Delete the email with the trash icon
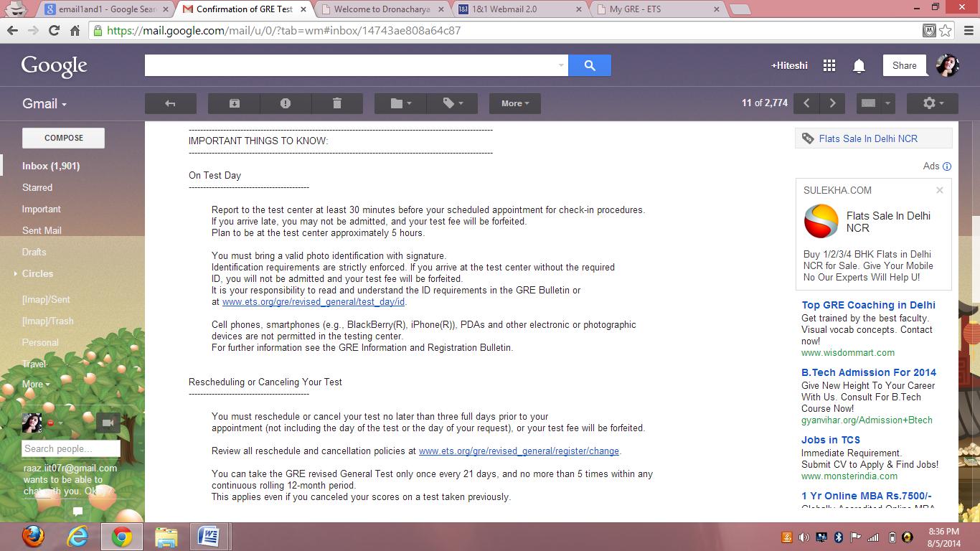The width and height of the screenshot is (980, 551). pyautogui.click(x=337, y=103)
